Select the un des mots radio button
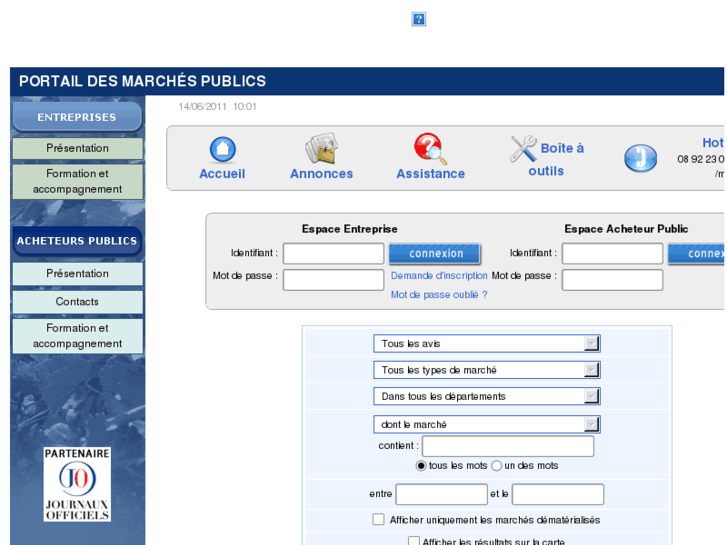Screen dimensions: 727x545 [497, 466]
